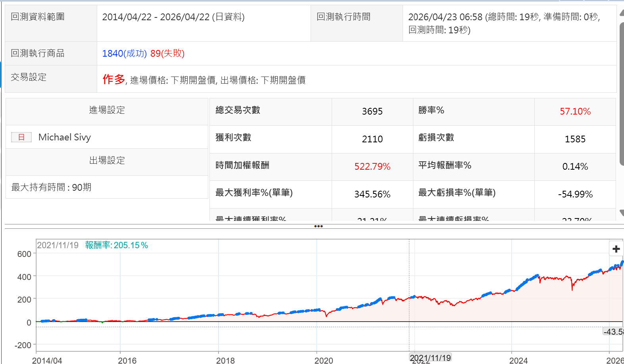Click the 報酬率: 205.15% chart tooltip label

click(x=116, y=245)
